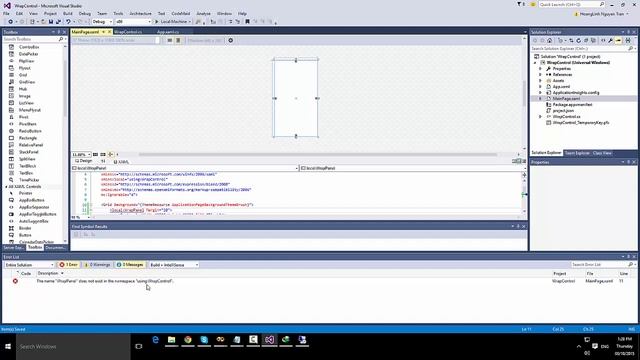This screenshot has height=360, width=640.
Task: Click the Home icon in Solution Explorer
Action: coord(549,40)
